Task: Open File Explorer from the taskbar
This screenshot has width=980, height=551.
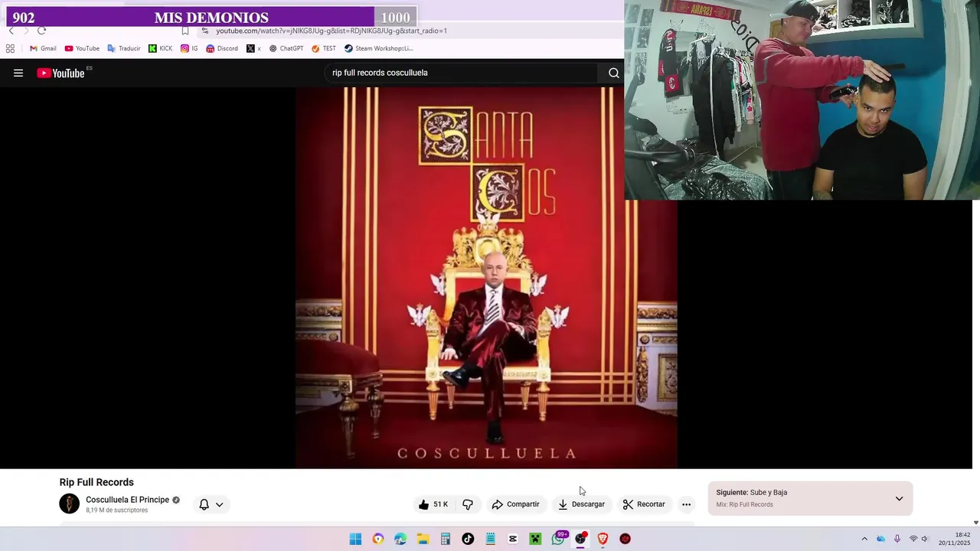Action: [x=423, y=539]
